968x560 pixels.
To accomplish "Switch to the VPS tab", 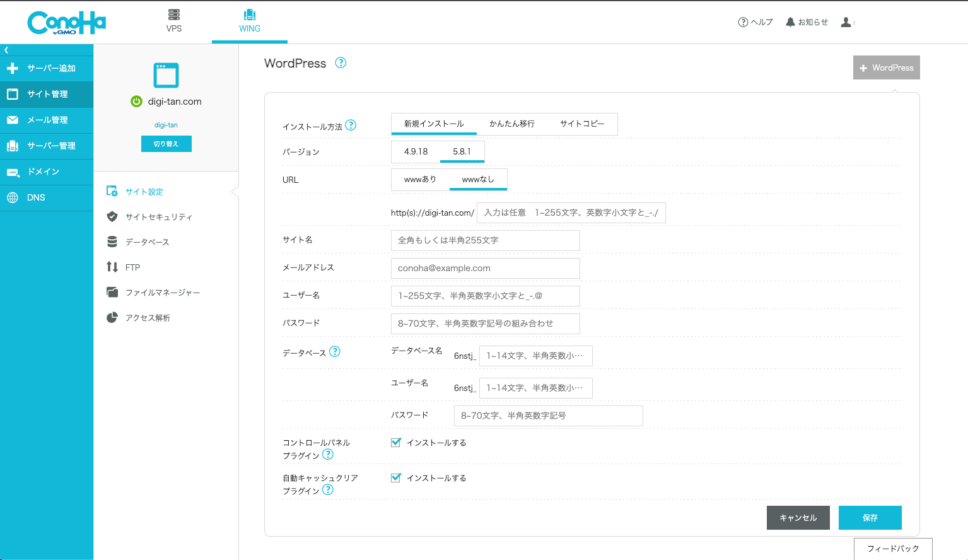I will point(174,21).
